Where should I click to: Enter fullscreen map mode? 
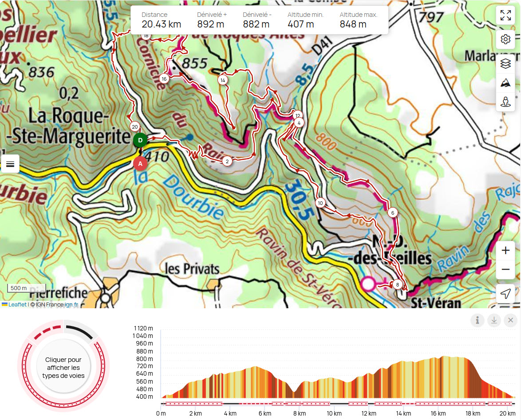coord(505,15)
